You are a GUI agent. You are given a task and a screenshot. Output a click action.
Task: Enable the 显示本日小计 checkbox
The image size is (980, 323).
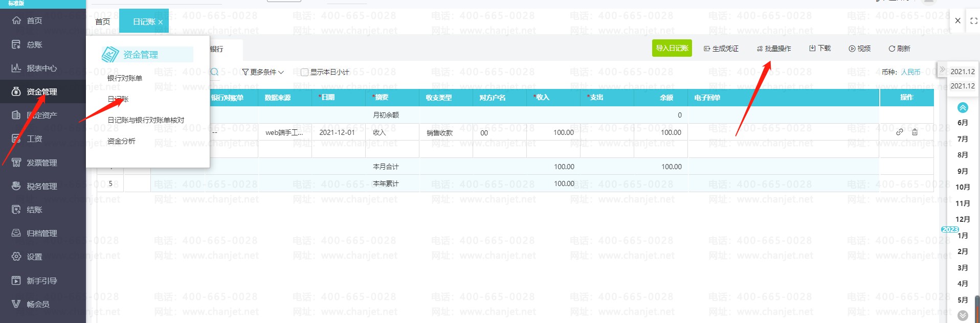(x=305, y=73)
